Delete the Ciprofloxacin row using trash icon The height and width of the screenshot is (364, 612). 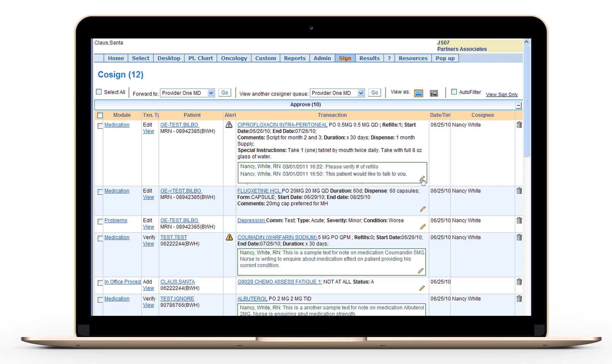coord(519,125)
